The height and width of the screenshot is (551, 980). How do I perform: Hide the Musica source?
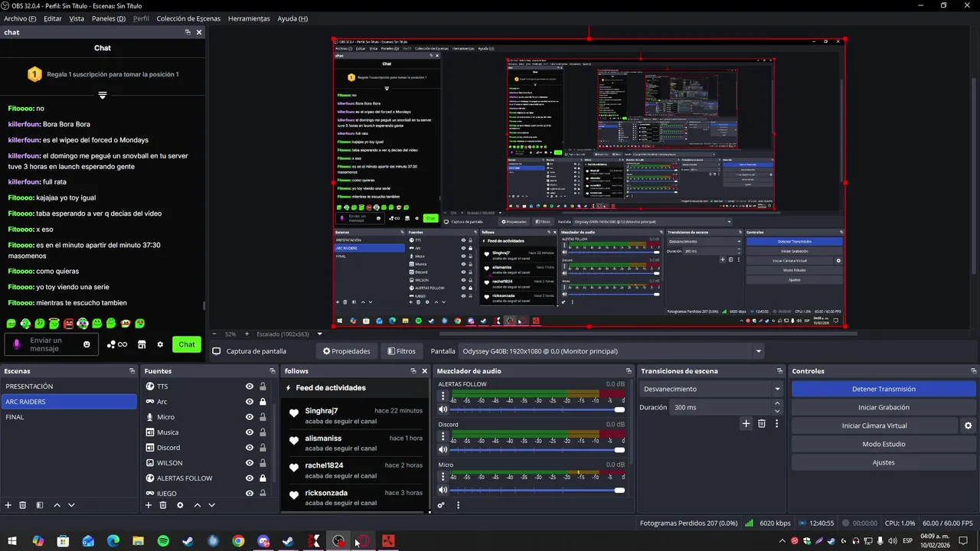pos(249,432)
